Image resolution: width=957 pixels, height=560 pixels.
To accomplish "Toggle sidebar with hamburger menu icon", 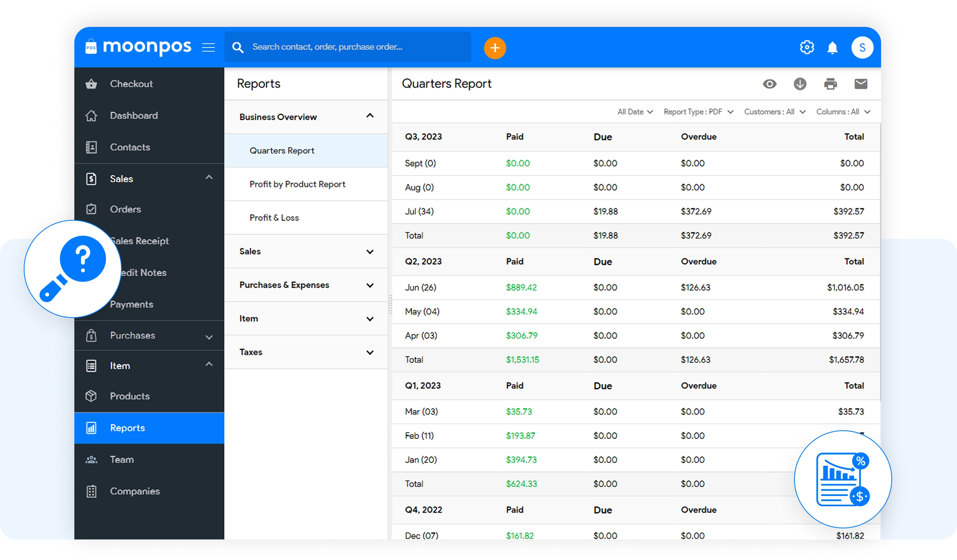I will click(x=208, y=48).
